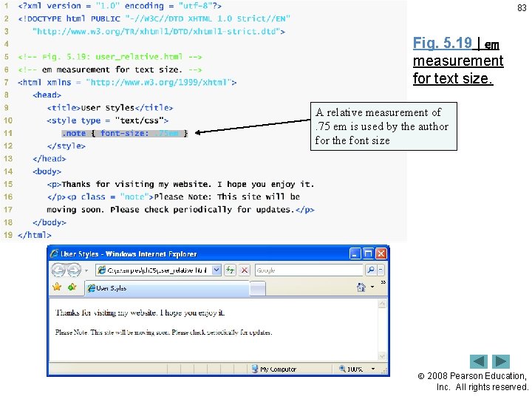
Task: Open the search provider options dropdown
Action: 381,270
